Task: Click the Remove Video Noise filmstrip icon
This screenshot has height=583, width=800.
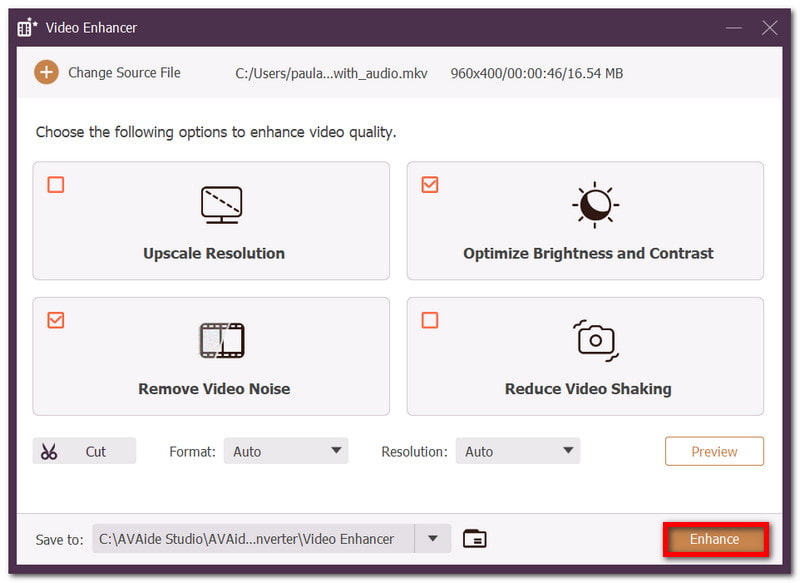Action: [221, 340]
